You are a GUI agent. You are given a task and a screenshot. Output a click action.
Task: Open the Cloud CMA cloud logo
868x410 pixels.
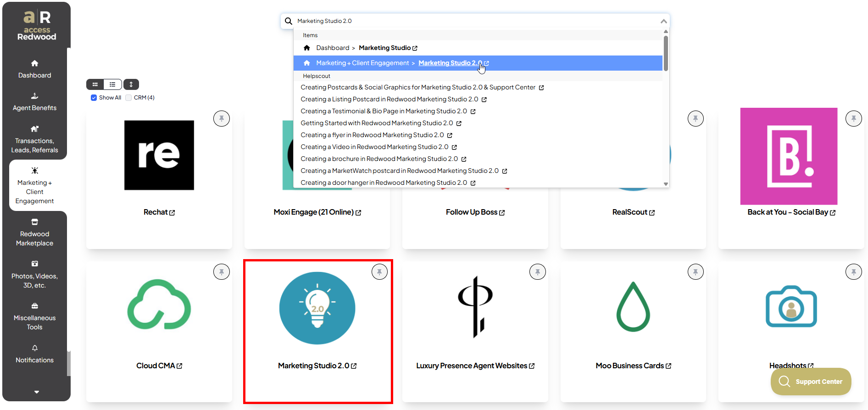point(159,305)
